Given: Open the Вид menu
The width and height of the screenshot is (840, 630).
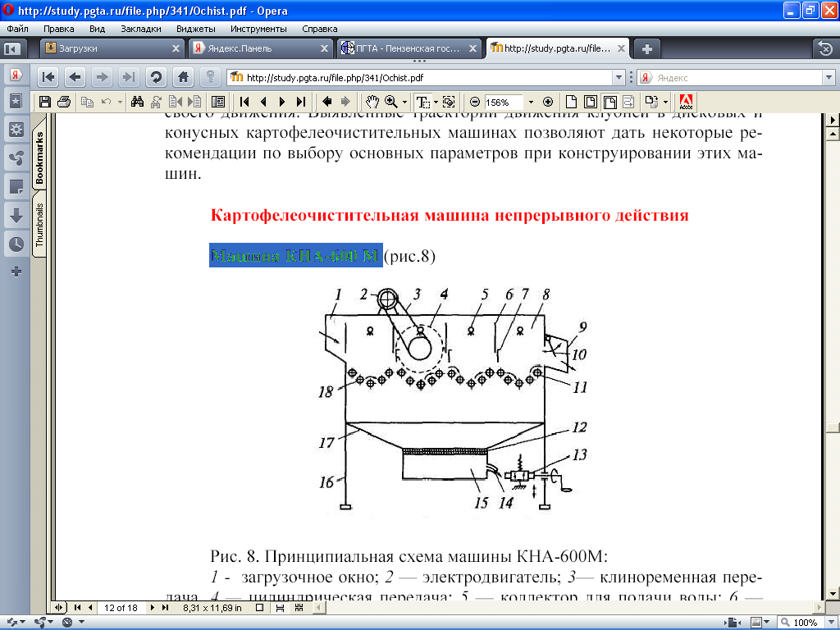Looking at the screenshot, I should tap(97, 29).
